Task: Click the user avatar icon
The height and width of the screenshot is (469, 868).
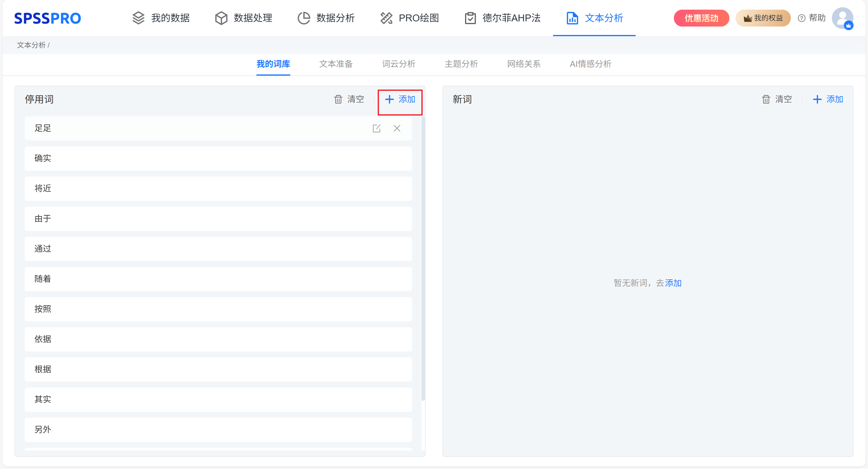Action: [x=842, y=18]
